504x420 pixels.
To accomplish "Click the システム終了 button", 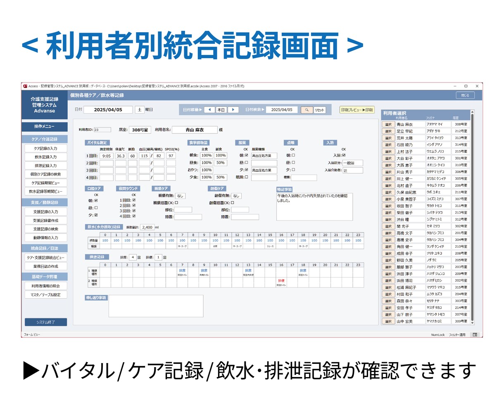I will 45,322.
